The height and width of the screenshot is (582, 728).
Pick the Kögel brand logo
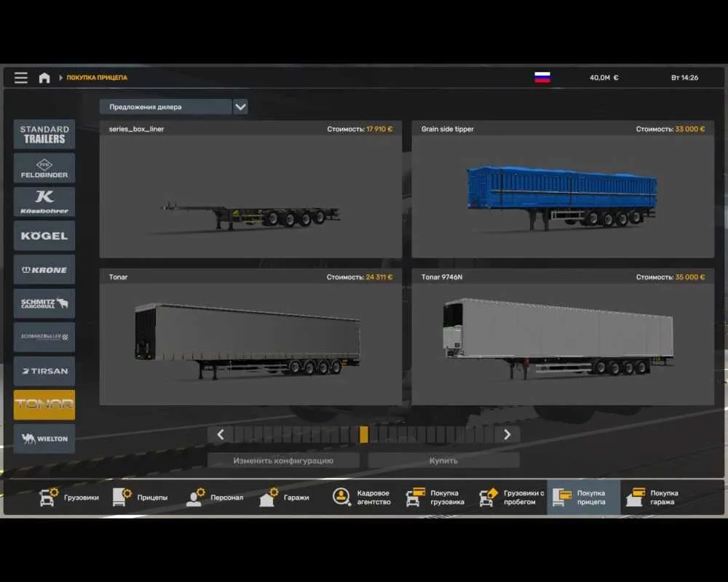(x=44, y=236)
